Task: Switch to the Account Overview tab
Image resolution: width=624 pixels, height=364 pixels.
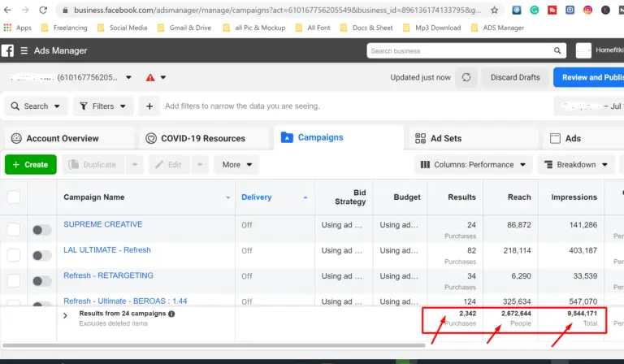Action: point(62,138)
